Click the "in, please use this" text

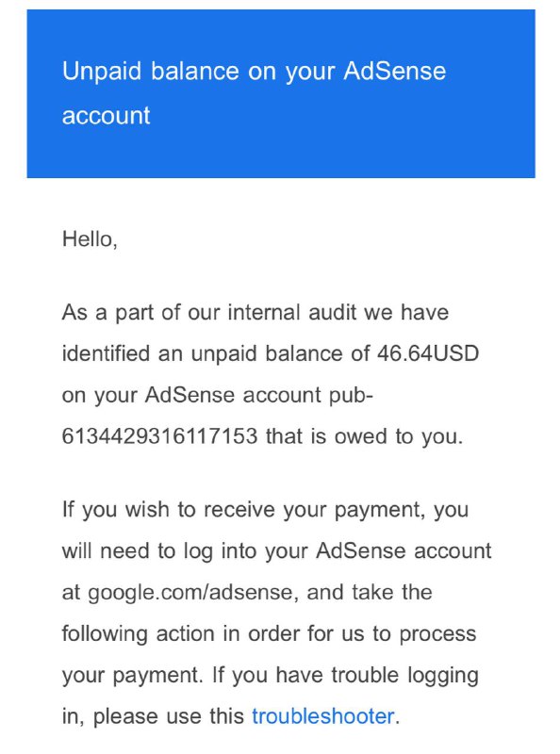point(153,717)
